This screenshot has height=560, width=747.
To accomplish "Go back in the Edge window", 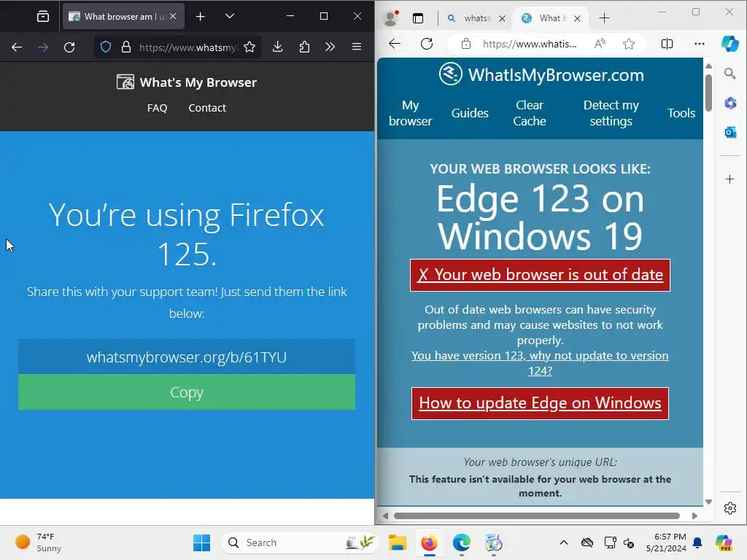I will [395, 44].
